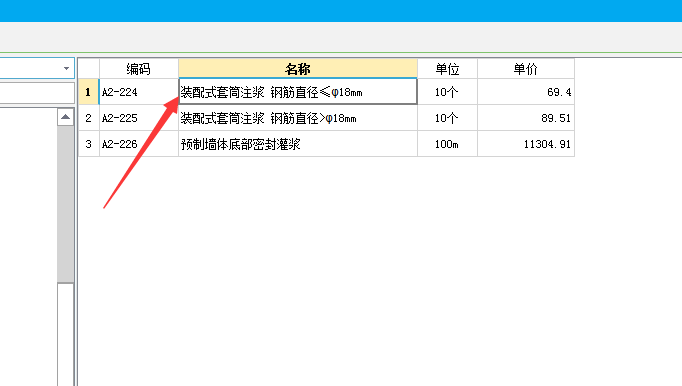Select name cell 预制墙体底部密封灌浆
Viewport: 682px width, 386px height.
298,144
